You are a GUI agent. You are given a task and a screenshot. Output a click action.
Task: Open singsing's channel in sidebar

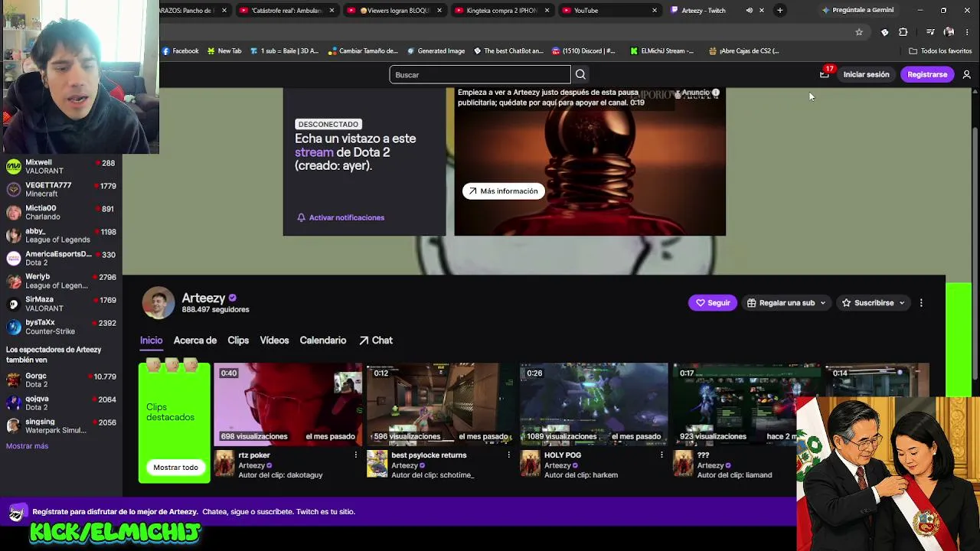61,426
